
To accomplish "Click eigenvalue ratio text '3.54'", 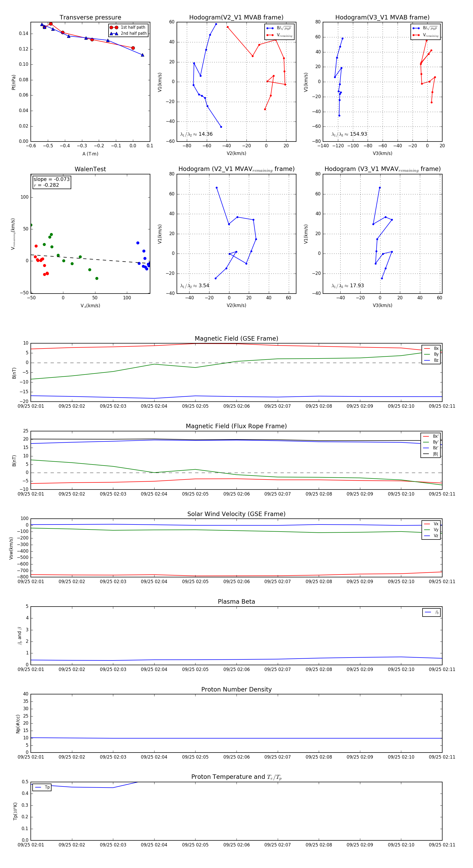I will (x=204, y=286).
